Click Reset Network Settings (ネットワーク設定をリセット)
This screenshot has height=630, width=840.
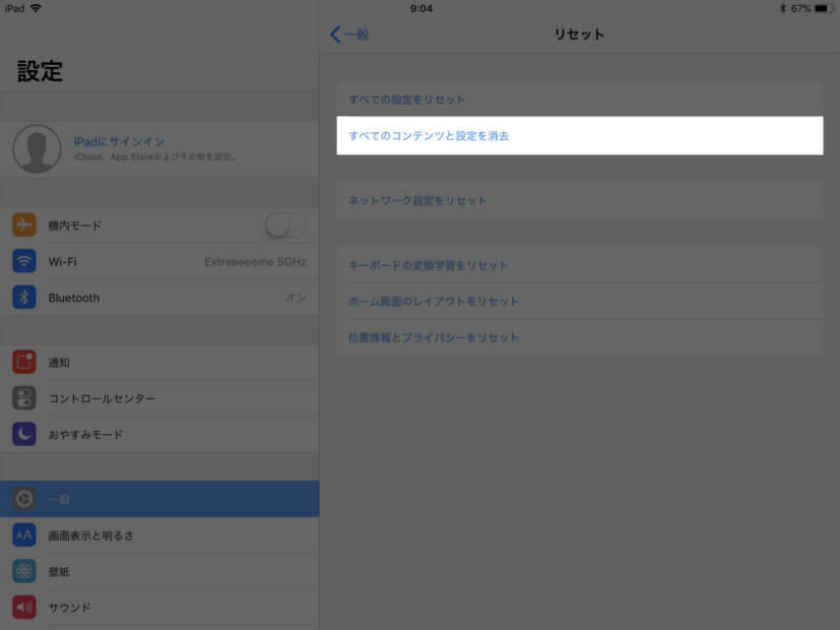[580, 201]
